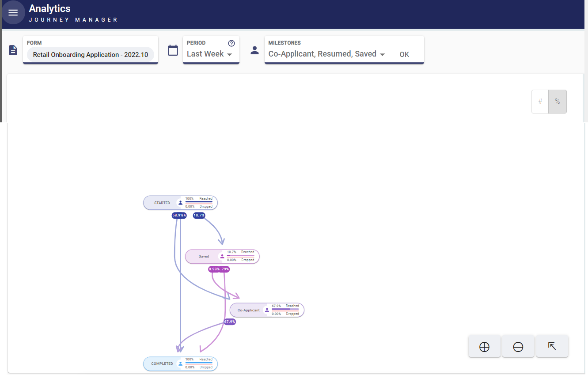Zoom in with the plus circle button
Screen dimensions: 588x375
pyautogui.click(x=484, y=347)
